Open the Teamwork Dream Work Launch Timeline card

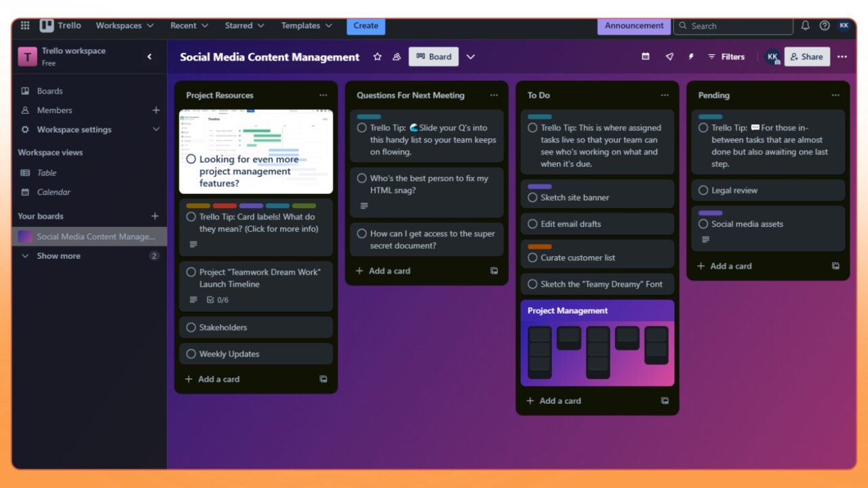tap(256, 287)
